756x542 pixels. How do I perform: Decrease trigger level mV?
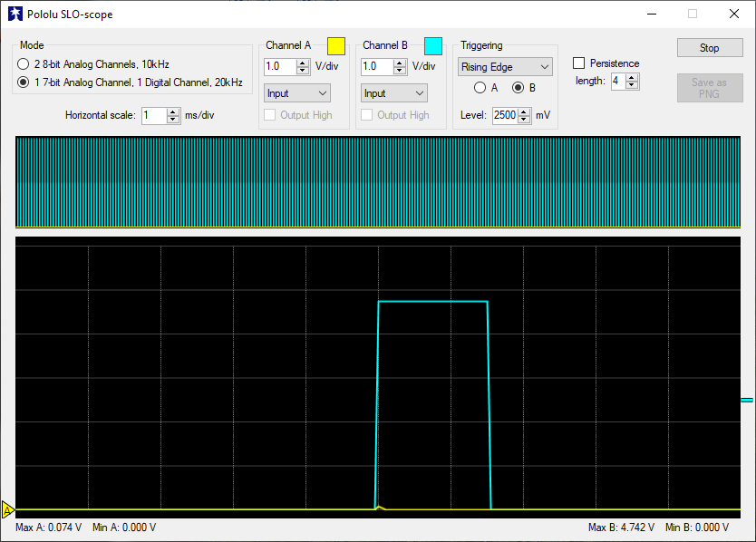524,119
